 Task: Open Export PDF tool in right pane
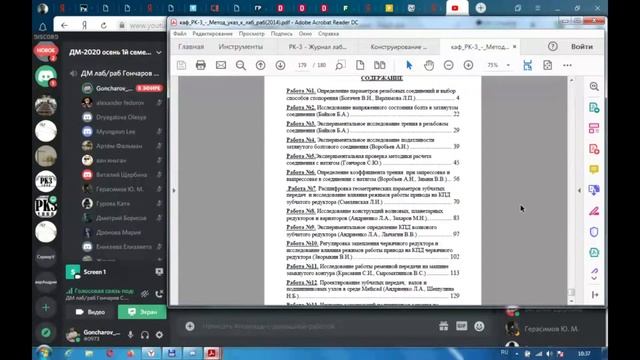[594, 108]
